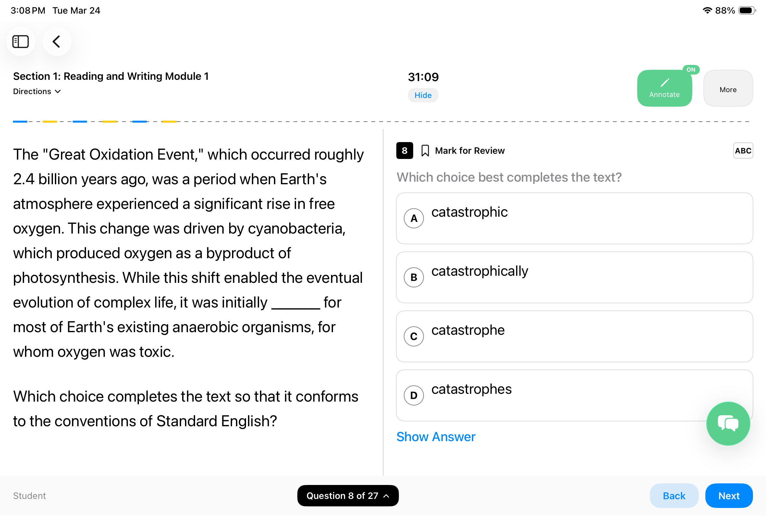This screenshot has height=532, width=766.
Task: Tap the Wi-Fi status icon
Action: 707,11
